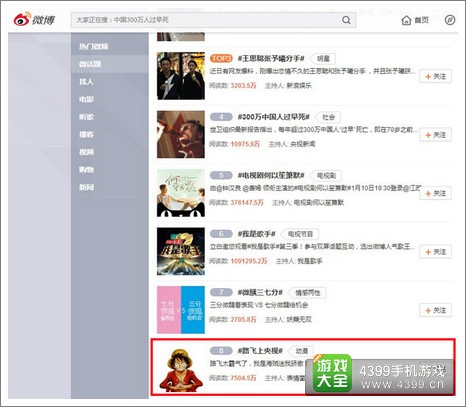The image size is (466, 407).
Task: Open 新闻 category in sidebar
Action: (x=86, y=187)
